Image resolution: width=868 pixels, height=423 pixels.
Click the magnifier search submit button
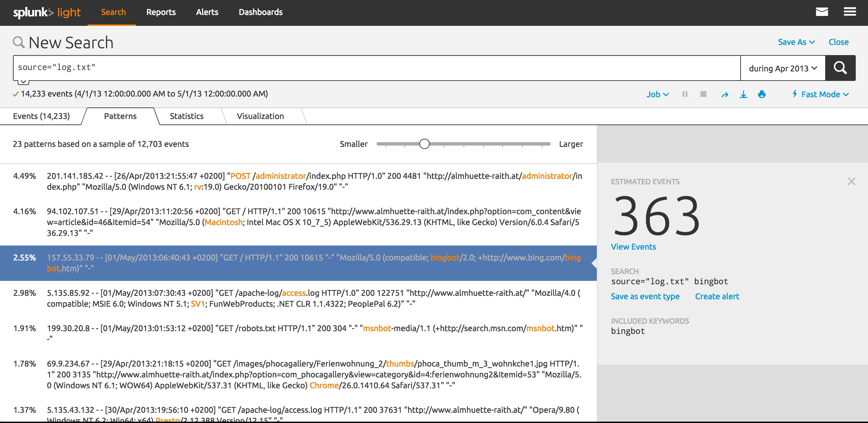(840, 68)
